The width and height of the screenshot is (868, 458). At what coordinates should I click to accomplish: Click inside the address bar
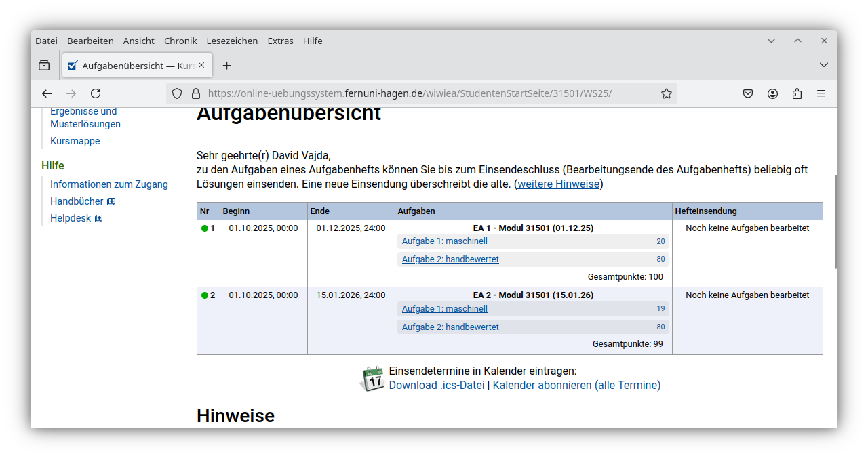pyautogui.click(x=407, y=93)
